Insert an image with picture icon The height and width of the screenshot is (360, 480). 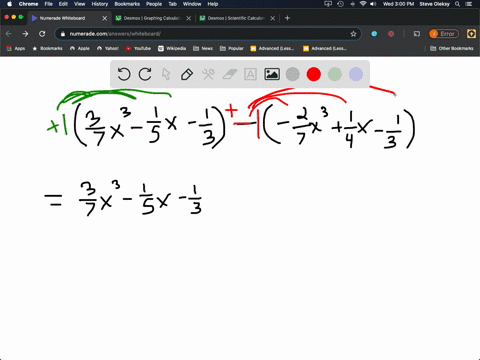(272, 74)
